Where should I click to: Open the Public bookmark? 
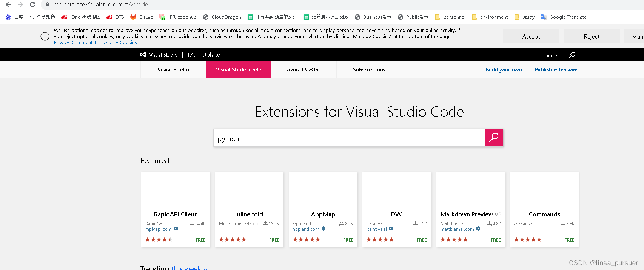[x=413, y=17]
